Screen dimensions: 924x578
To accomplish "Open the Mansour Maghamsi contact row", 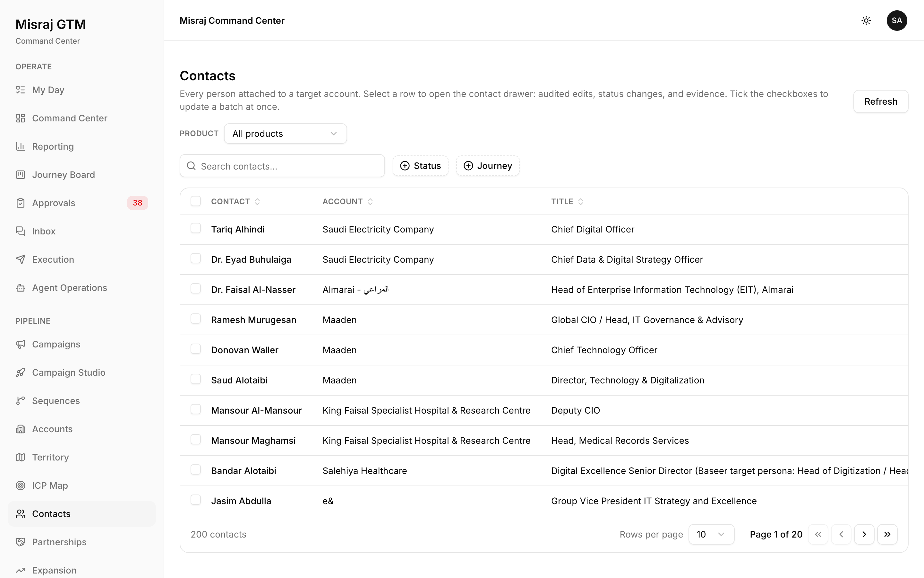I will click(544, 440).
